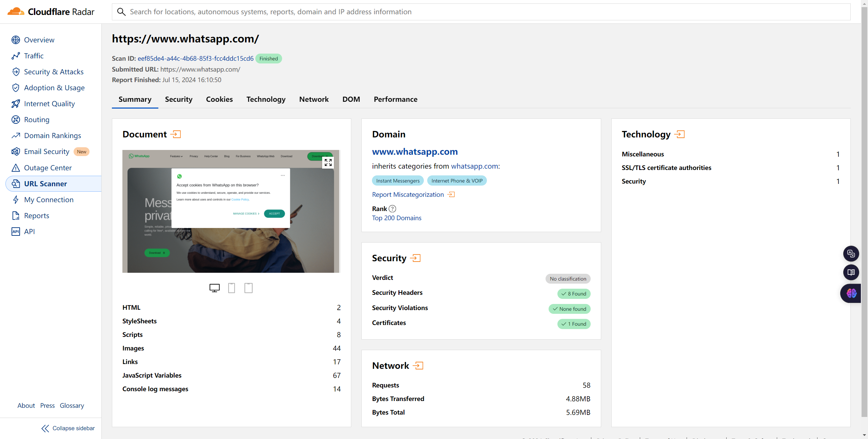Viewport: 868px width, 439px height.
Task: Click the fullscreen expand icon on the screenshot
Action: coord(328,163)
